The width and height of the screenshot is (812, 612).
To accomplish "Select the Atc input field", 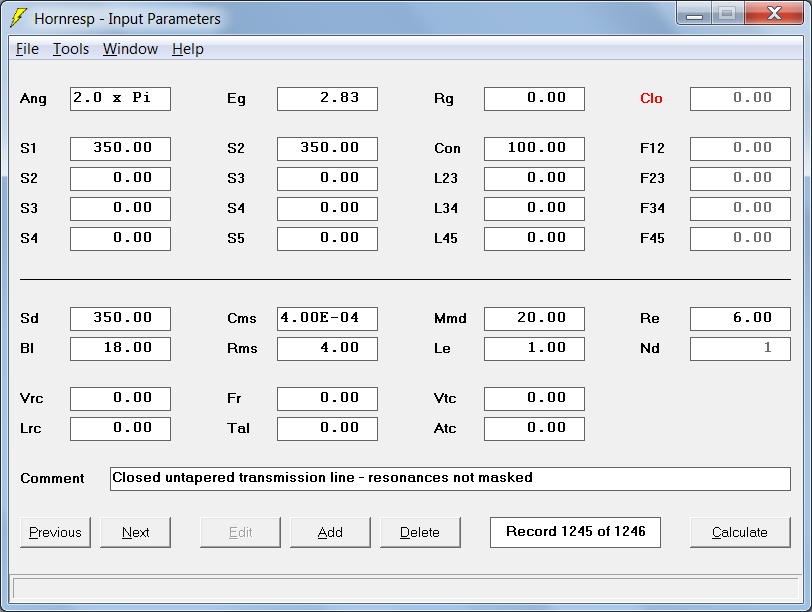I will click(534, 429).
